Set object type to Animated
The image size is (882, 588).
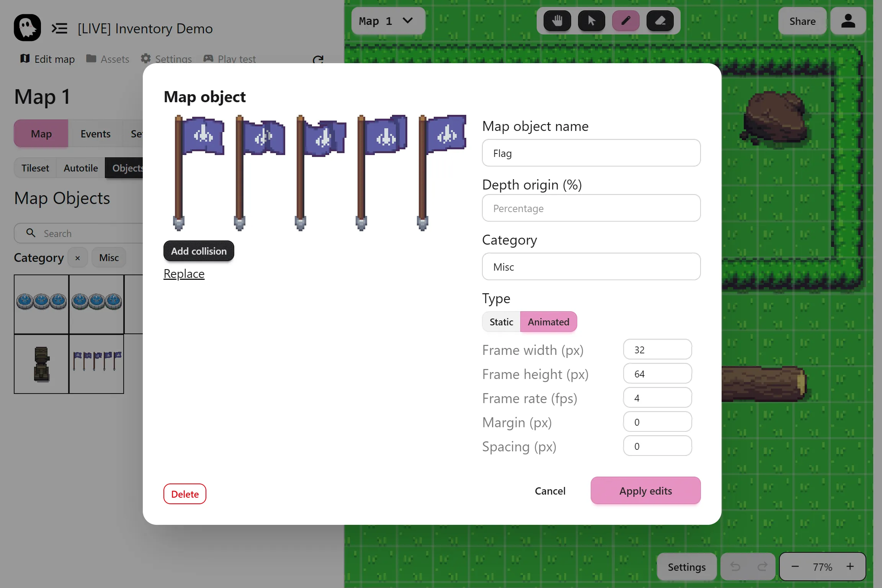tap(548, 322)
